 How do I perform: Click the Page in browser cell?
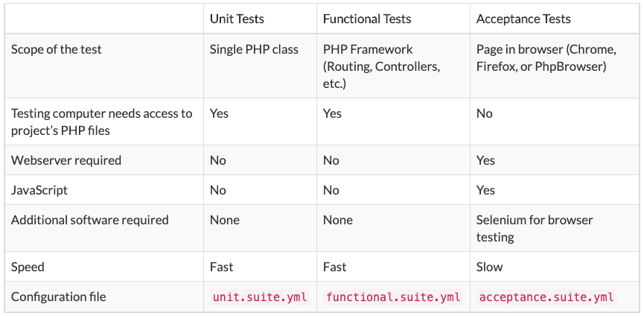(546, 58)
